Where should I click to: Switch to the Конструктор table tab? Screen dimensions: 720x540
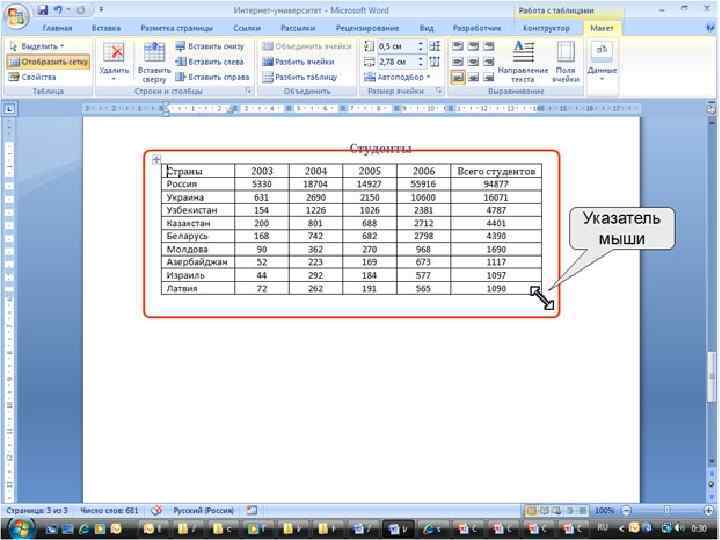point(546,28)
